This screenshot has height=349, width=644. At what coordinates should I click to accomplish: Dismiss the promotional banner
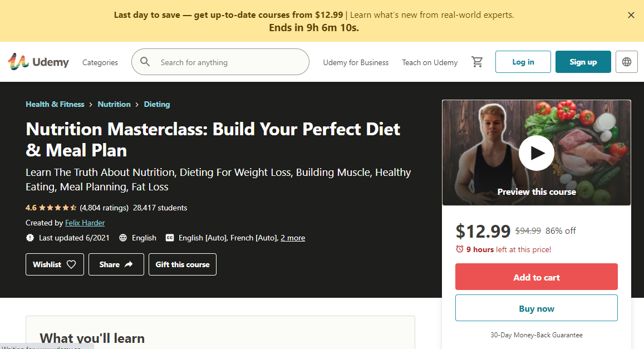[631, 15]
